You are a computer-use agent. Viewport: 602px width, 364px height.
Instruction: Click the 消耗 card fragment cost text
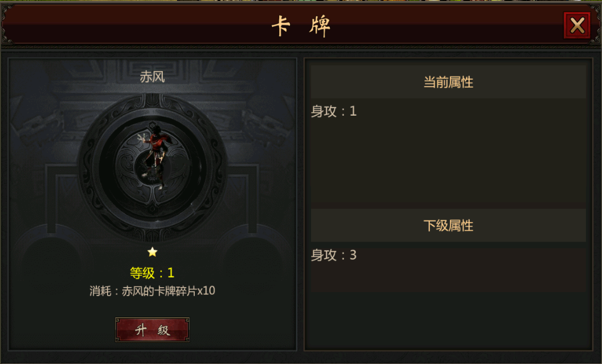pos(152,291)
